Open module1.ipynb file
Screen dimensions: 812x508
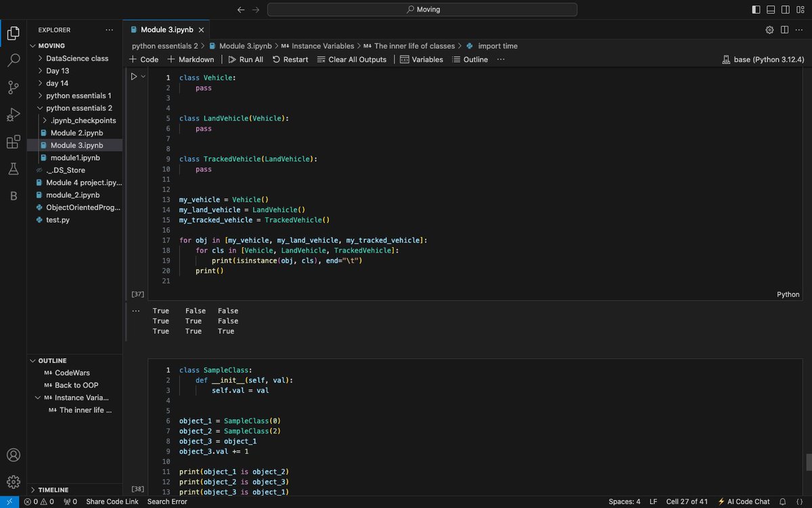tap(74, 158)
